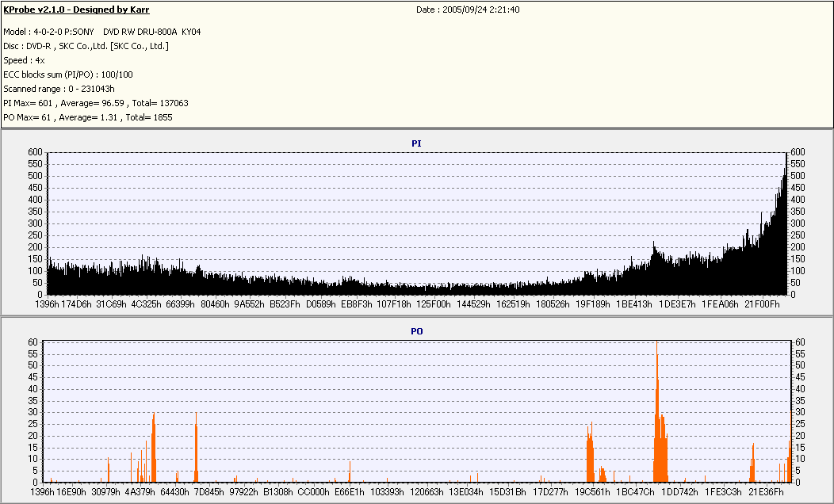Screen dimensions: 834x504
Task: Click the 16E90h PO axis label
Action: [x=71, y=492]
